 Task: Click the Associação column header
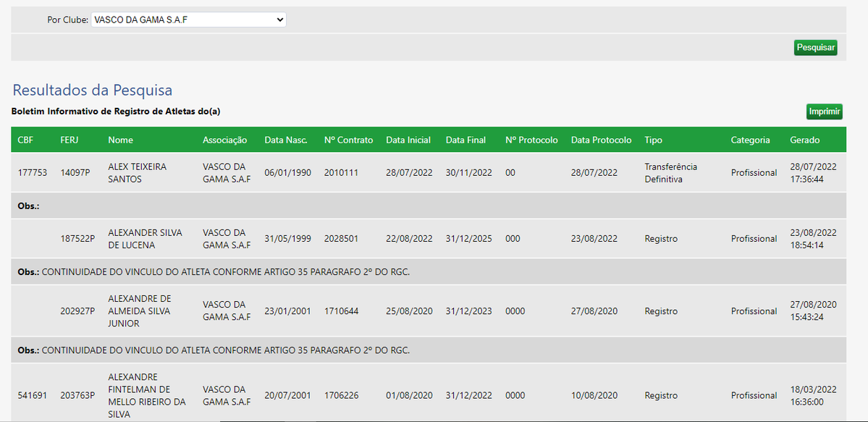click(x=224, y=140)
